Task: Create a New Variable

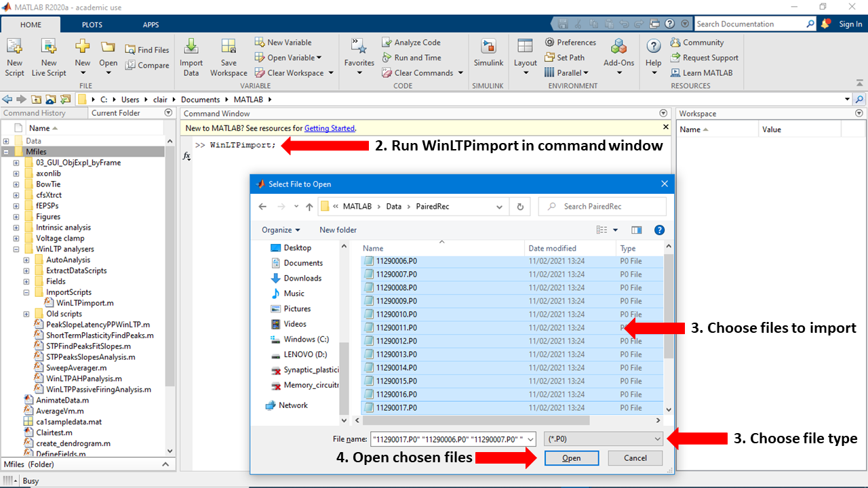Action: click(283, 42)
